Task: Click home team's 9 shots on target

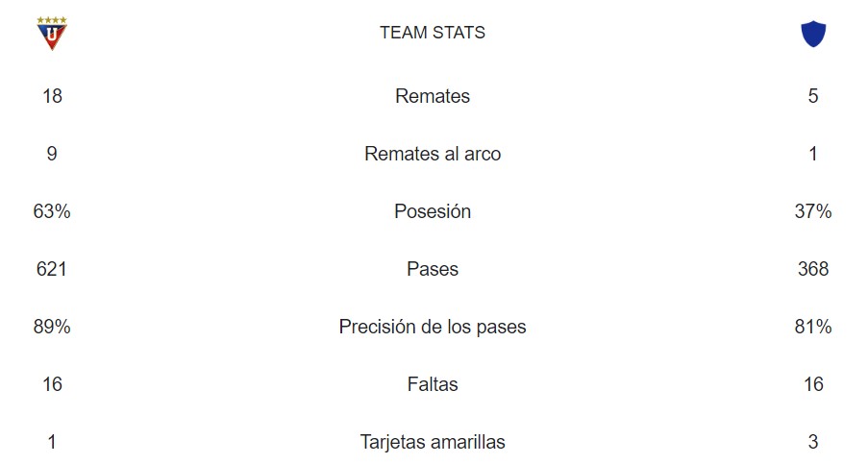Action: pyautogui.click(x=52, y=154)
